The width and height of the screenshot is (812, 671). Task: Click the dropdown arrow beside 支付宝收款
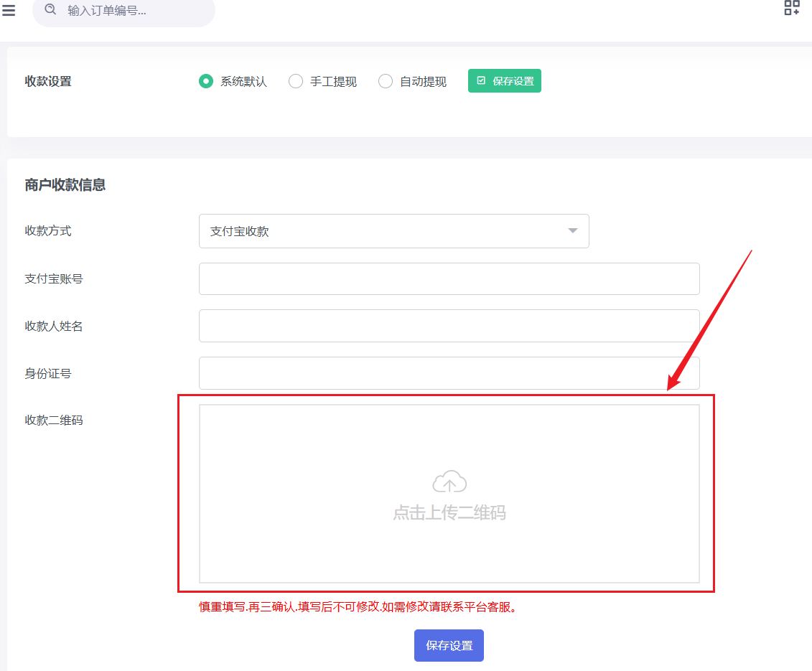tap(572, 231)
